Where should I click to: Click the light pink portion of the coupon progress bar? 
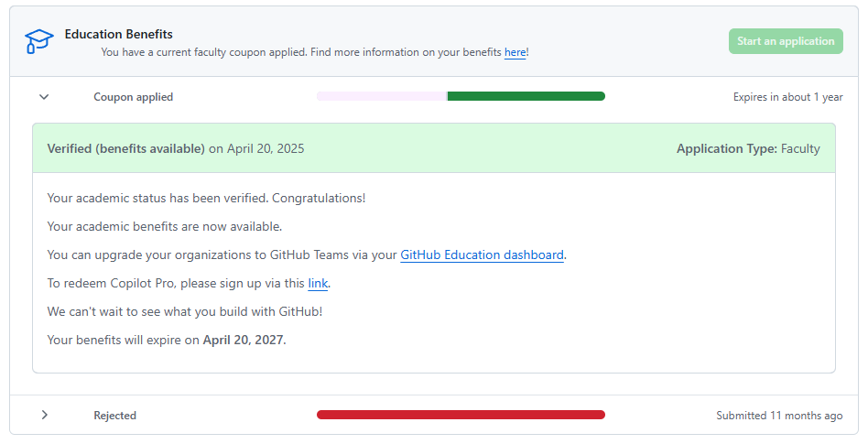point(382,96)
